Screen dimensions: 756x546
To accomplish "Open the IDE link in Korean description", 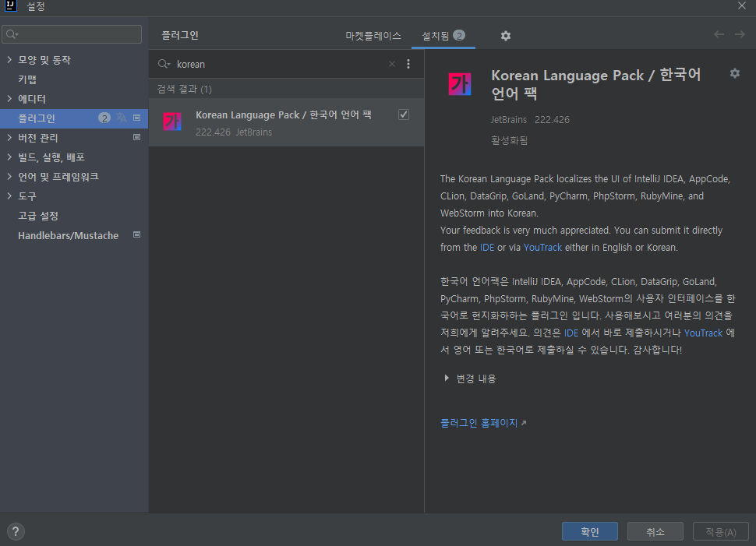I will 571,333.
